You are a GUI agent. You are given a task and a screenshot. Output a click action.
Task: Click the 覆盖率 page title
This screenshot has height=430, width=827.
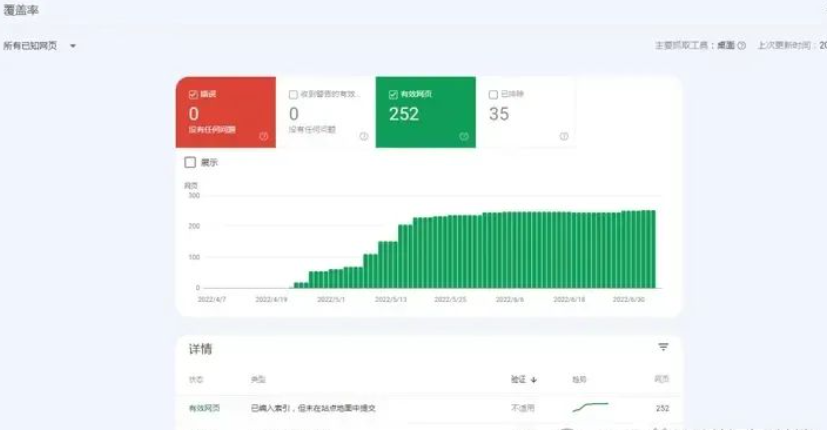(21, 10)
